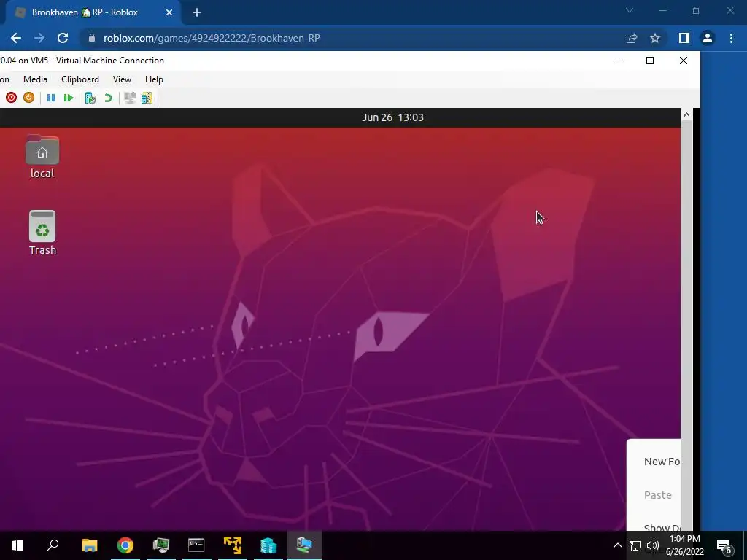This screenshot has height=560, width=747.
Task: Choose New Folder in the desktop context menu
Action: tap(662, 462)
